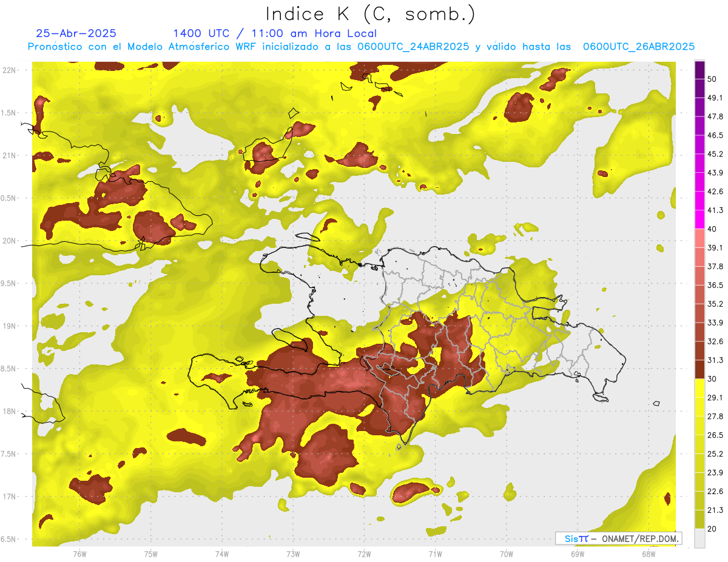Click the '30' colorbar label
The image size is (728, 562).
pyautogui.click(x=712, y=379)
